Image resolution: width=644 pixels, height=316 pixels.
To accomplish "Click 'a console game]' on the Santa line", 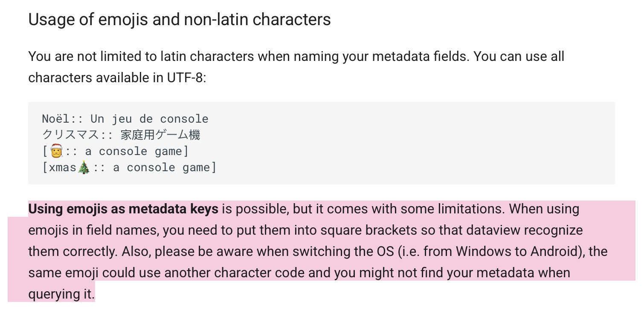I will tap(136, 151).
